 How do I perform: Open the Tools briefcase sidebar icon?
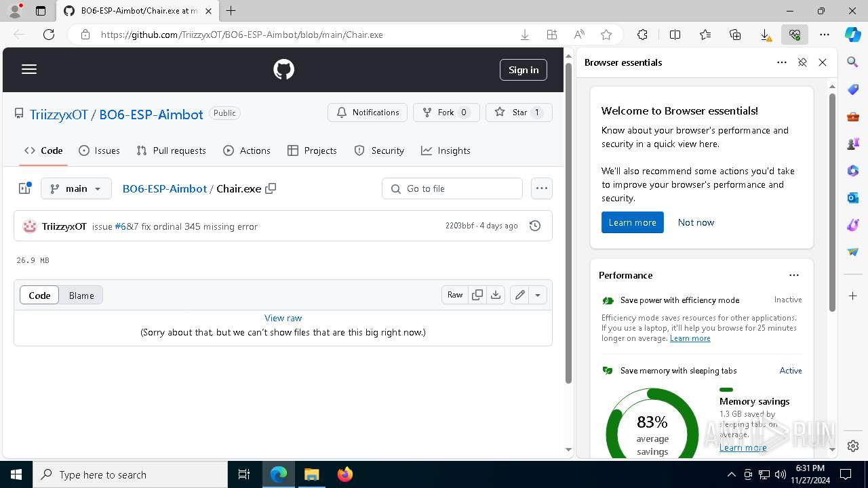[853, 117]
